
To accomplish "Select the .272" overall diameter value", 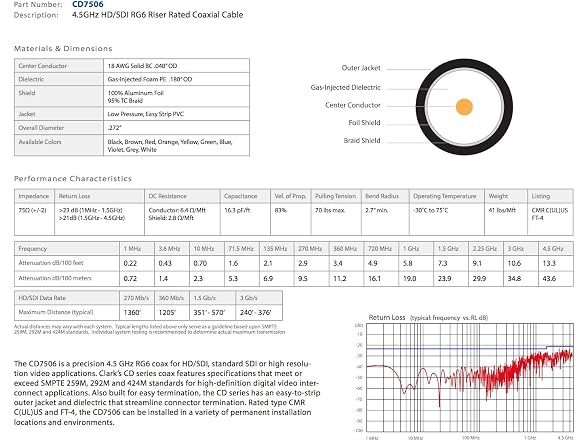I will click(114, 128).
